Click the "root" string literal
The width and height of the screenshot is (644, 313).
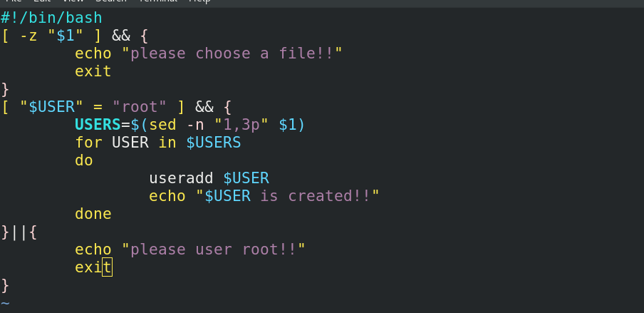click(140, 107)
